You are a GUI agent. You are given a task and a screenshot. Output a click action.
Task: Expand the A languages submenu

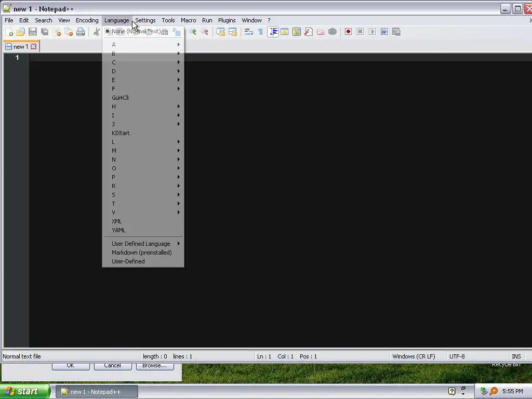[143, 45]
